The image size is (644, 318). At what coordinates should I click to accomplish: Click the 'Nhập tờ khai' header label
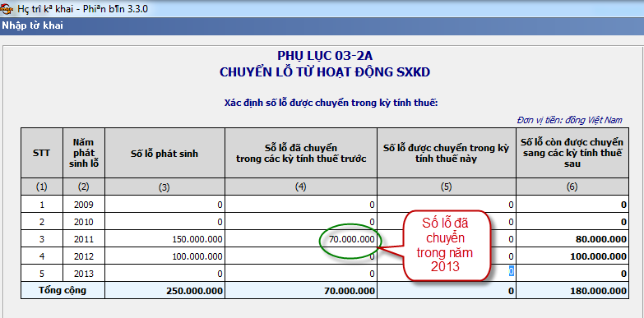32,25
